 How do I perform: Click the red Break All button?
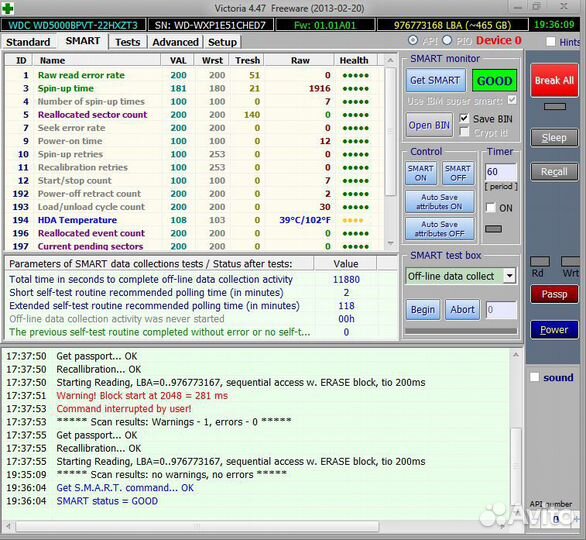click(x=554, y=80)
